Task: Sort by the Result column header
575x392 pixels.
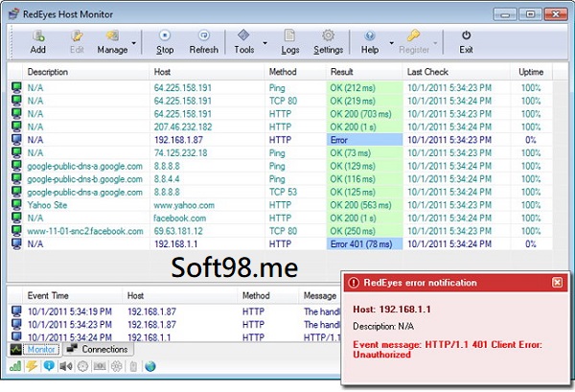Action: click(x=364, y=72)
